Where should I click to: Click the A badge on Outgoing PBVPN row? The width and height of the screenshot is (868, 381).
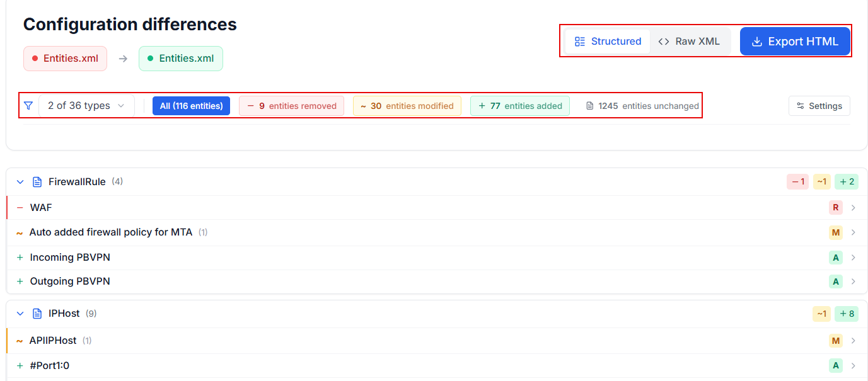836,281
